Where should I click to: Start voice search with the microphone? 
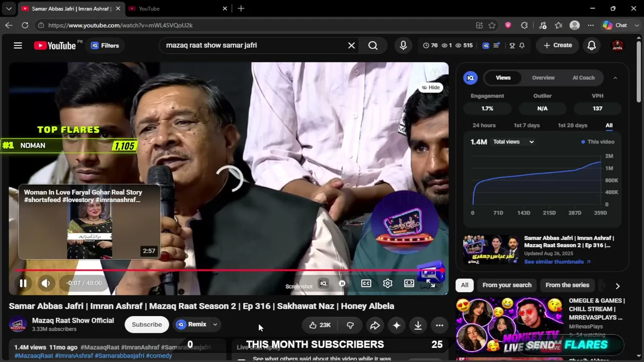(x=403, y=45)
